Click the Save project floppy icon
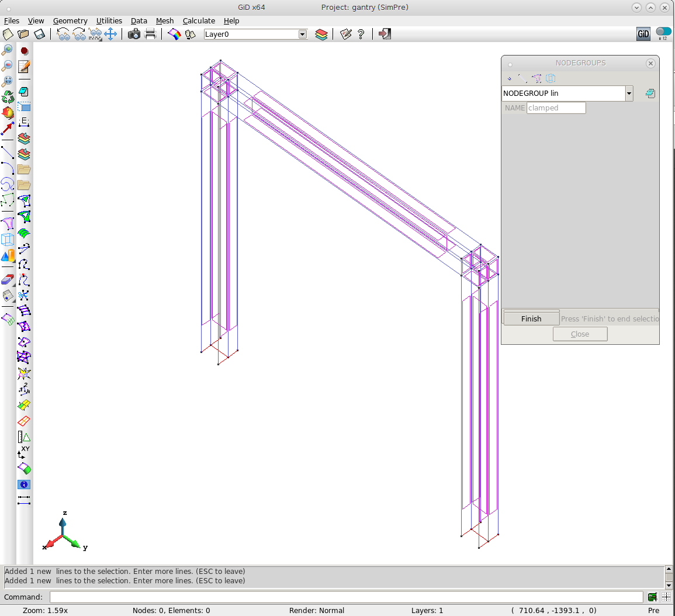Screen dimensions: 675x616 click(x=39, y=34)
